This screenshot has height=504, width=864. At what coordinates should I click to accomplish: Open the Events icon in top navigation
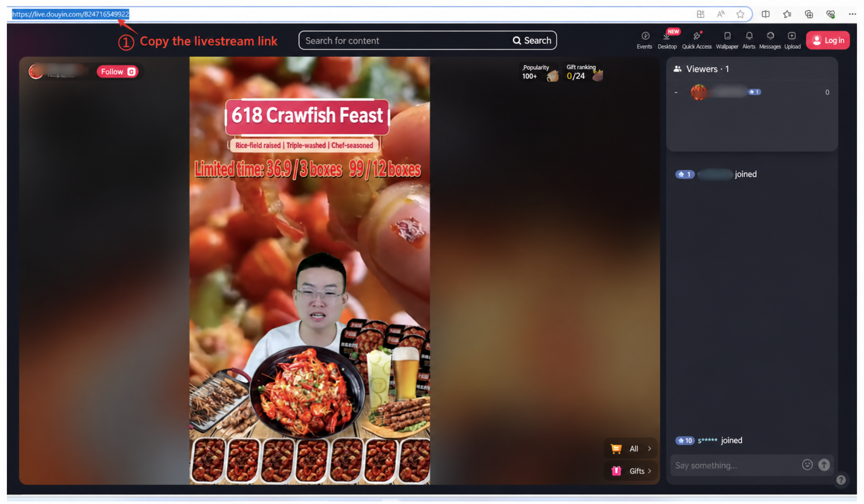coord(645,40)
